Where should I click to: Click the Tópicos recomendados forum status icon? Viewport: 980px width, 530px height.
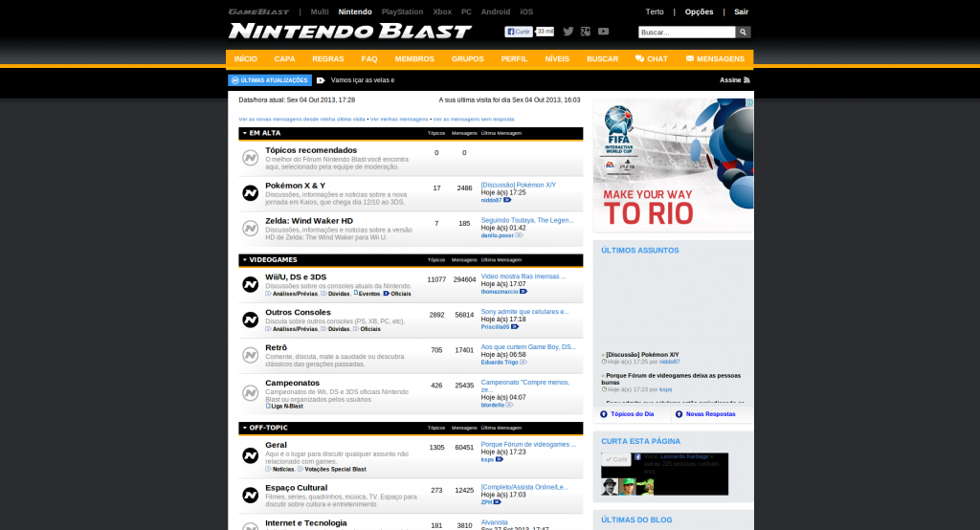(x=251, y=158)
